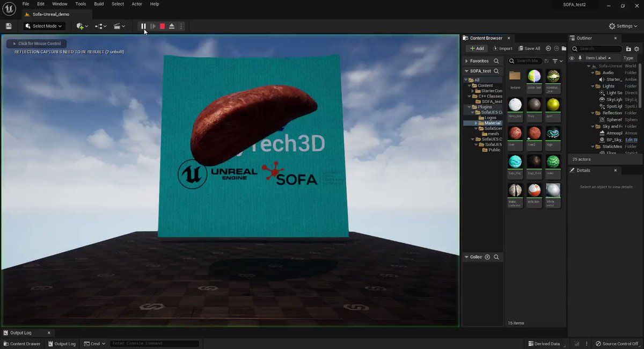Screen dimensions: 644x349
Task: Stop the play session
Action: pos(162,26)
